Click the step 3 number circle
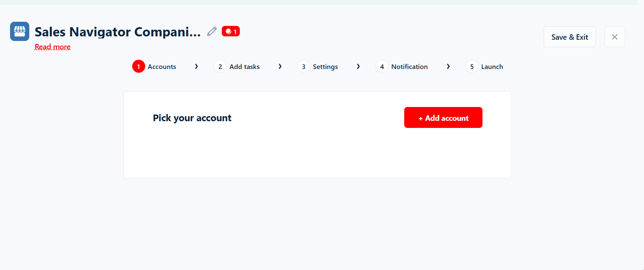Screen dimensions: 644x270 click(x=303, y=66)
